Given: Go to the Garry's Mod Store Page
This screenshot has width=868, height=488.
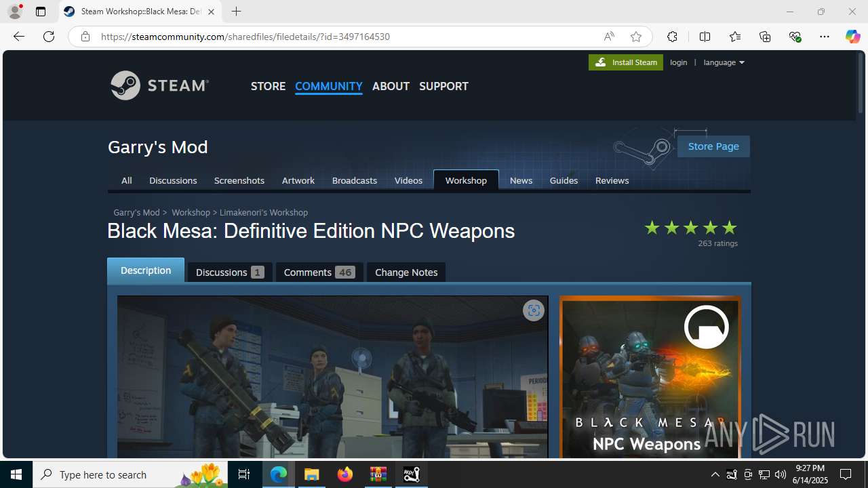Looking at the screenshot, I should (713, 146).
